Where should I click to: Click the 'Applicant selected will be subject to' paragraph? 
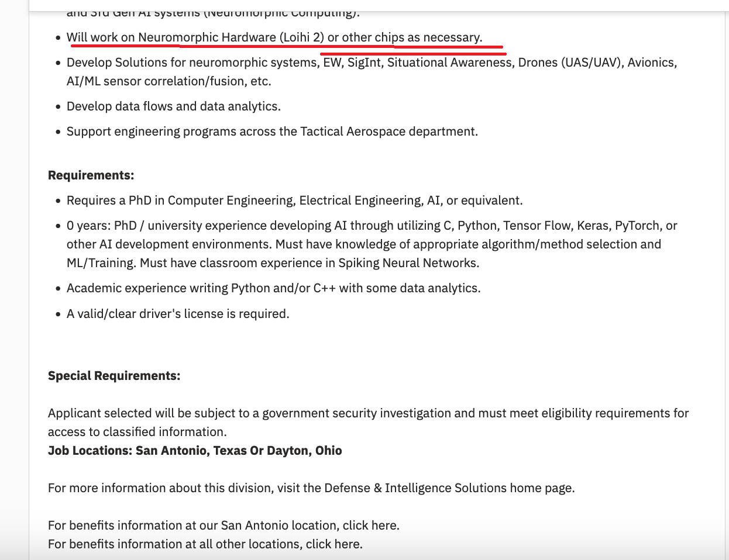pyautogui.click(x=368, y=423)
